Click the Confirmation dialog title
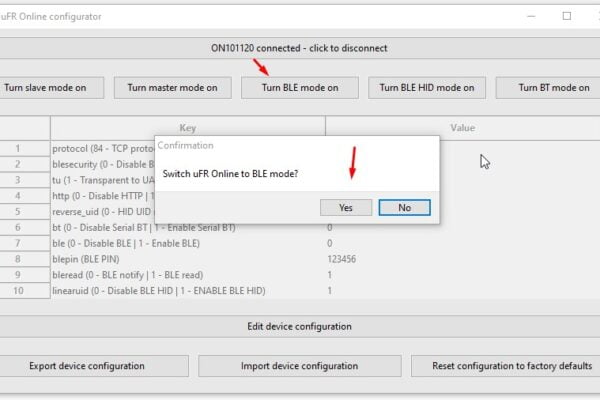Viewport: 600px width, 400px height. click(x=186, y=145)
